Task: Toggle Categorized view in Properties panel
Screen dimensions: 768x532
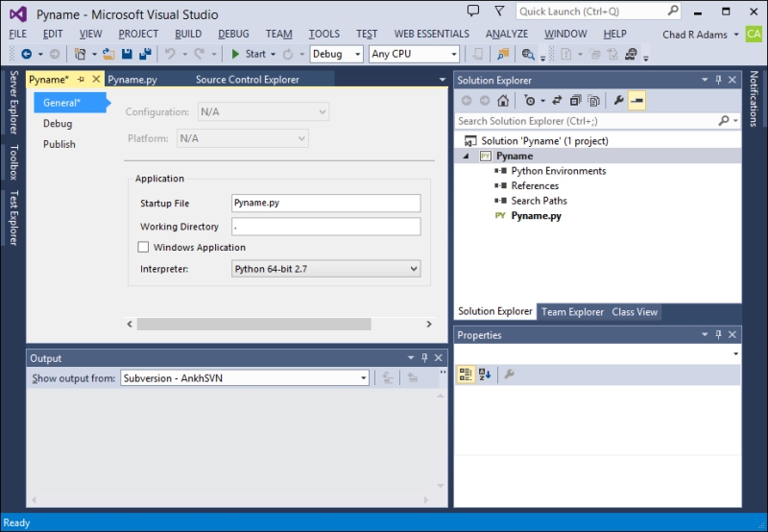Action: [466, 375]
